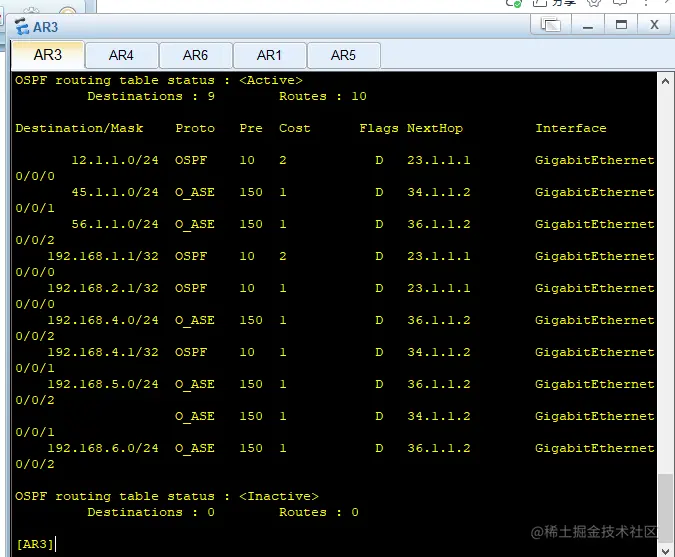Click the AR3 router window icon

pyautogui.click(x=22, y=27)
